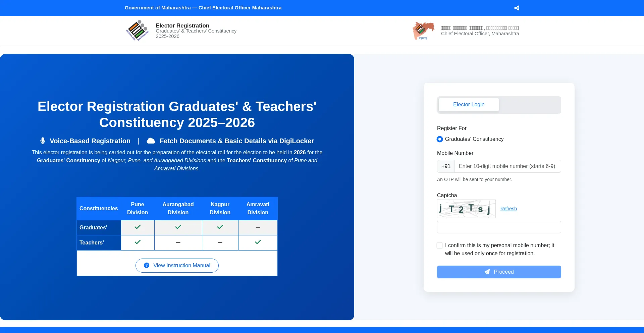This screenshot has height=333, width=644.
Task: Check the personal mobile number confirmation box
Action: (440, 245)
